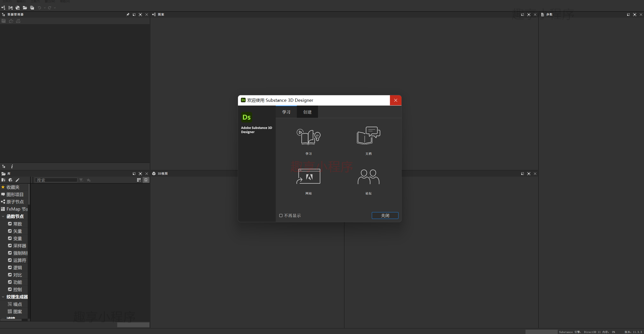Viewport: 644px width, 334px height.
Task: Click the new Substance graph icon in the main toolbar
Action: 3,8
